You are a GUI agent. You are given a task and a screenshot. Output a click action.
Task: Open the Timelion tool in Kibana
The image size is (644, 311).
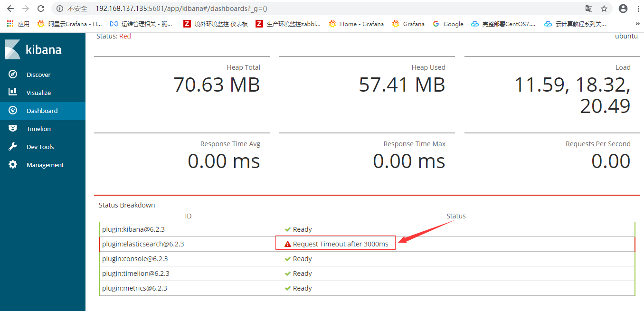click(37, 128)
